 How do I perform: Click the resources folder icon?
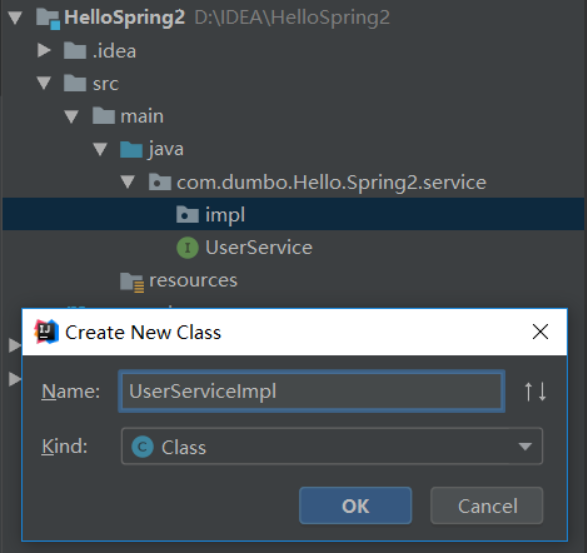click(132, 282)
